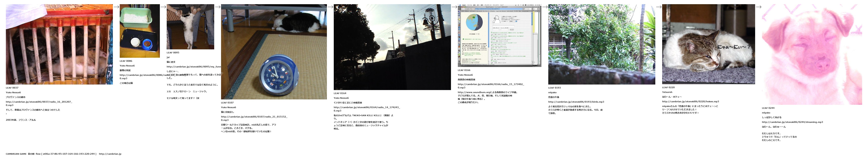
Task: Click author Yuko Nexus6 under LEAF 0107
Action: [x=228, y=107]
